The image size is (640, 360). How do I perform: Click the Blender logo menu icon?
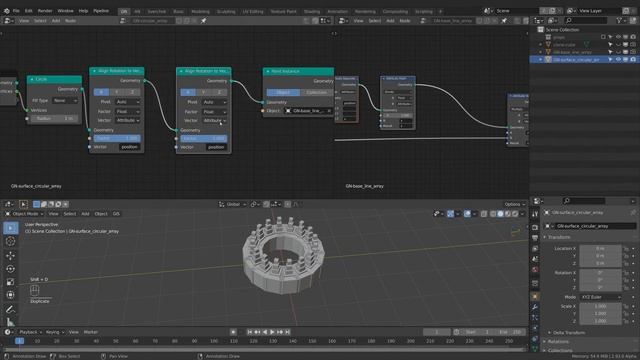7,11
